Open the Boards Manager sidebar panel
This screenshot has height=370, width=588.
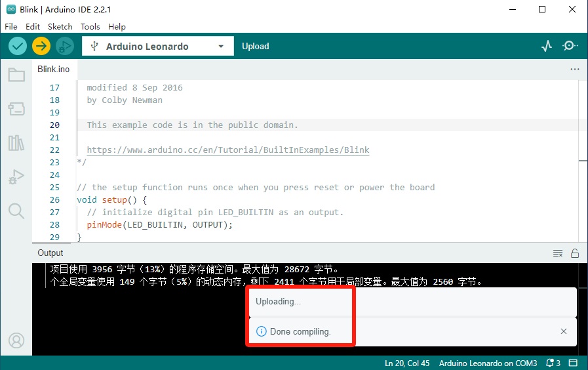click(16, 109)
